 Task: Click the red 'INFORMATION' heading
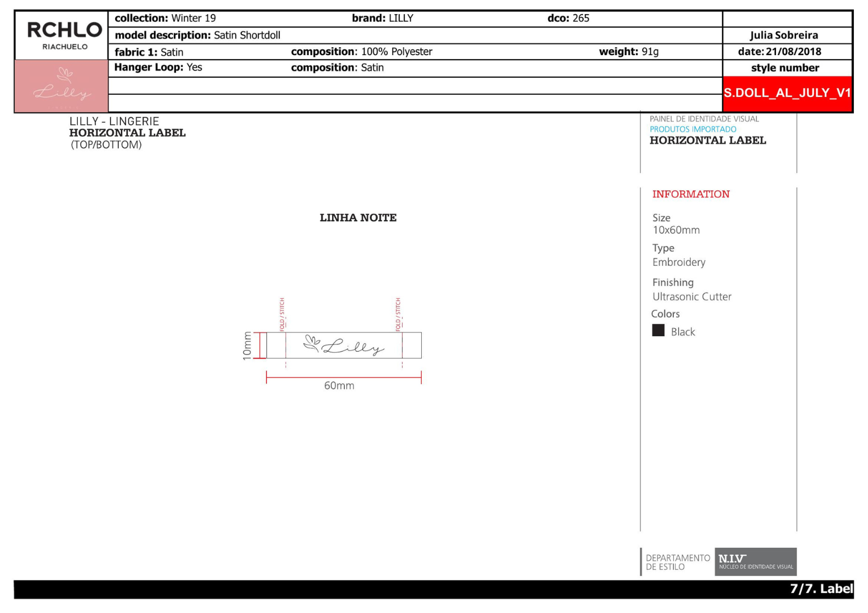click(x=691, y=194)
